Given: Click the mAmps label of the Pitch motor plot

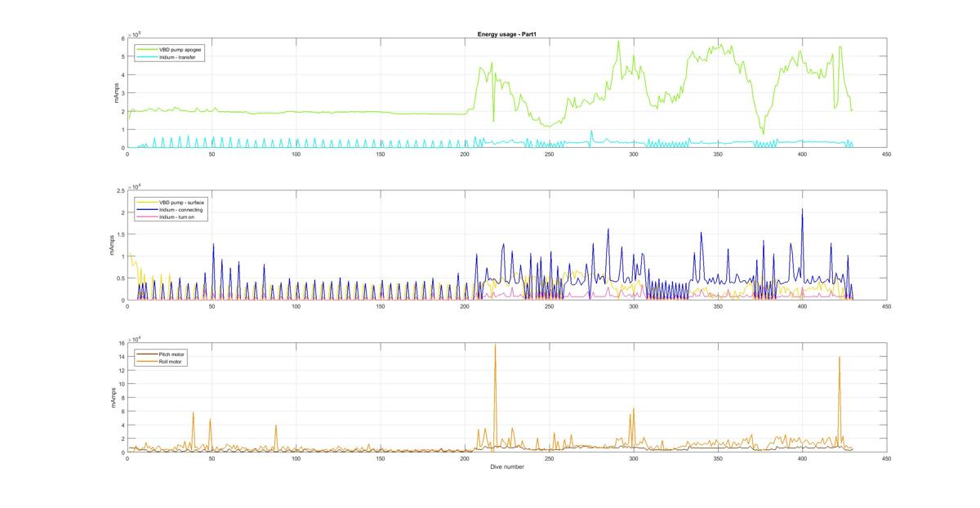Looking at the screenshot, I should tap(114, 398).
